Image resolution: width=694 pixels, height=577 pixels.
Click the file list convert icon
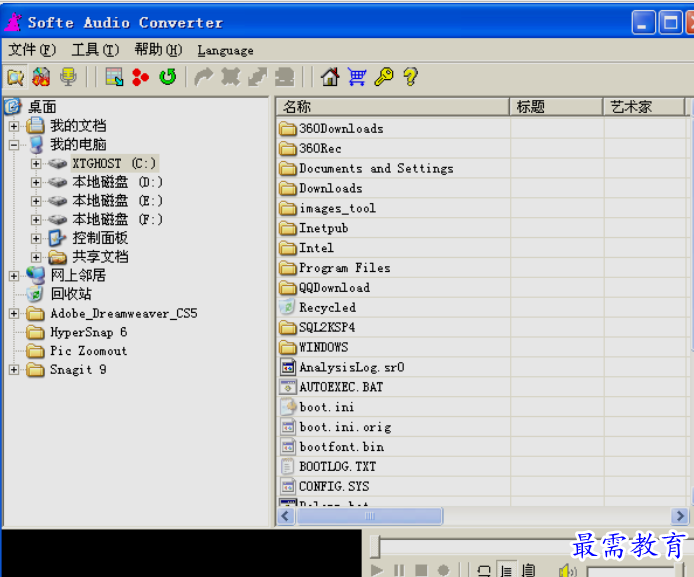114,77
